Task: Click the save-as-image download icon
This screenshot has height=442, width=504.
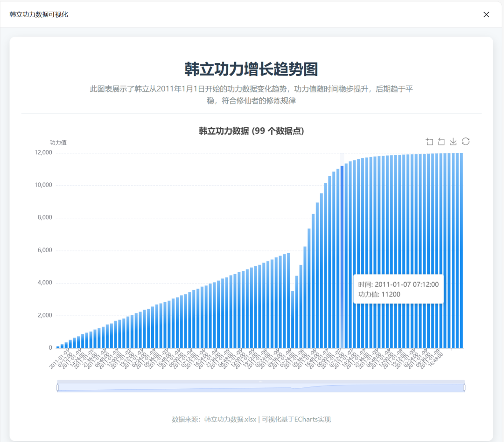Action: click(453, 141)
